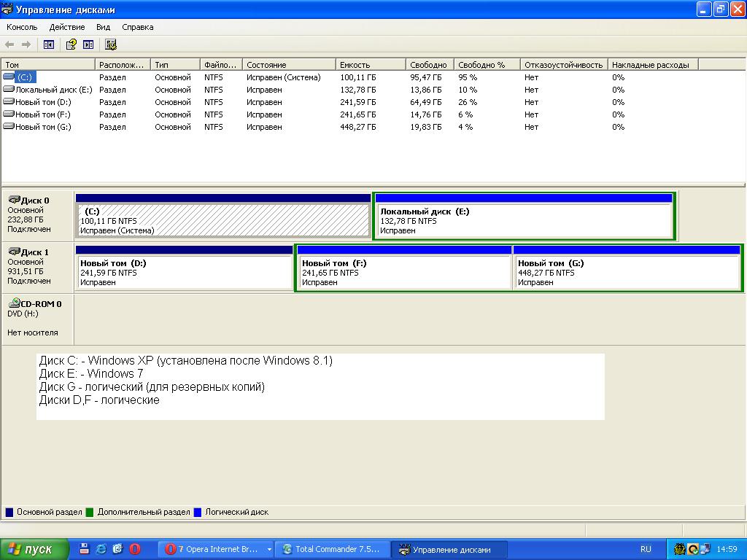The height and width of the screenshot is (560, 747).
Task: Launch Internet Explorer from quick launch
Action: coord(101,549)
